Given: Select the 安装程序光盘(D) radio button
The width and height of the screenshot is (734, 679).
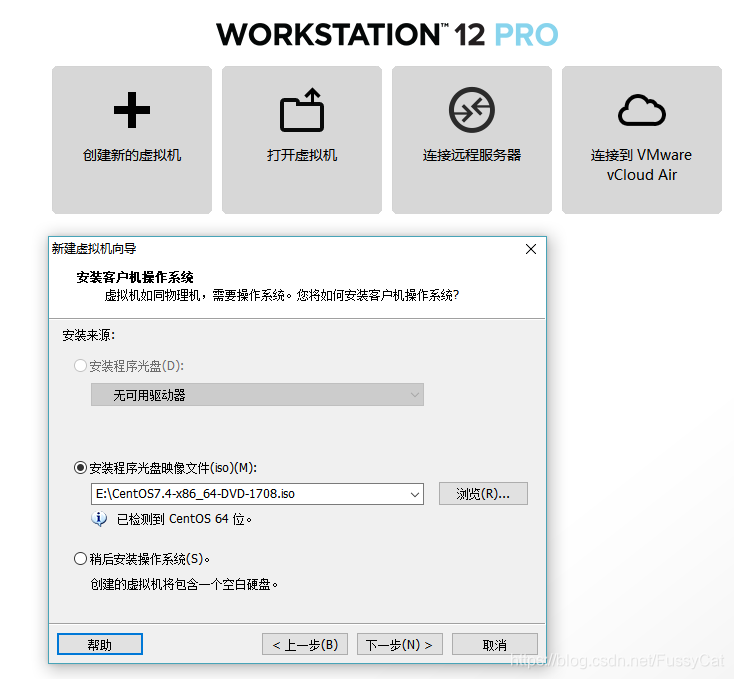Looking at the screenshot, I should pyautogui.click(x=81, y=365).
